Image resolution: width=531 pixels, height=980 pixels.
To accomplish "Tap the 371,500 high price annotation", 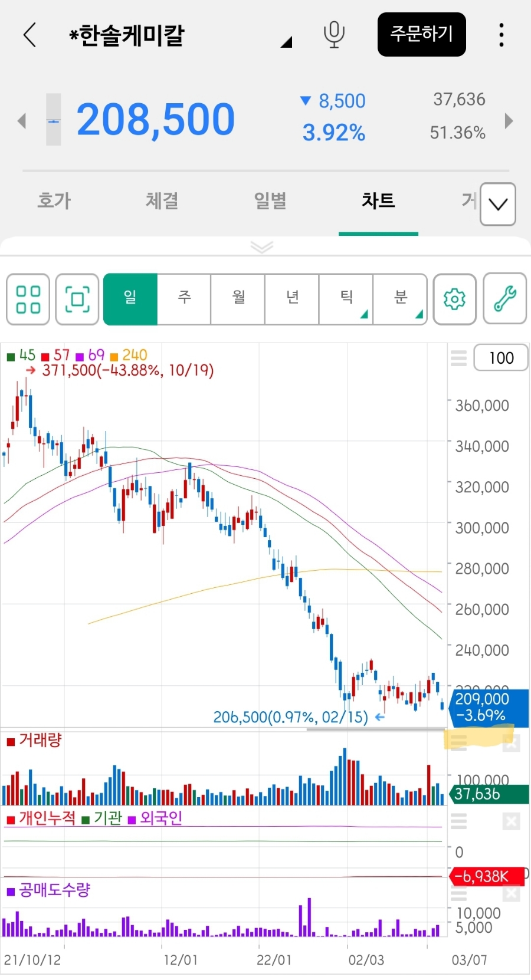I will pos(120,370).
